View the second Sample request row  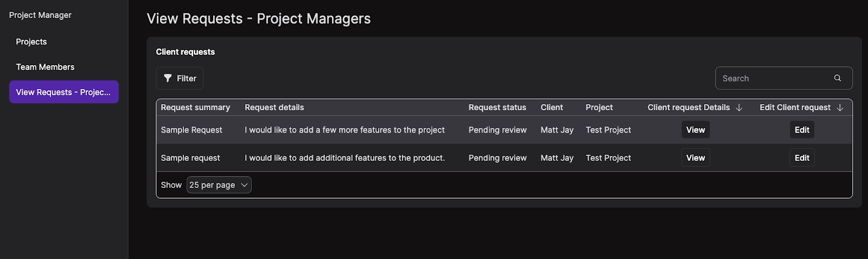(695, 158)
